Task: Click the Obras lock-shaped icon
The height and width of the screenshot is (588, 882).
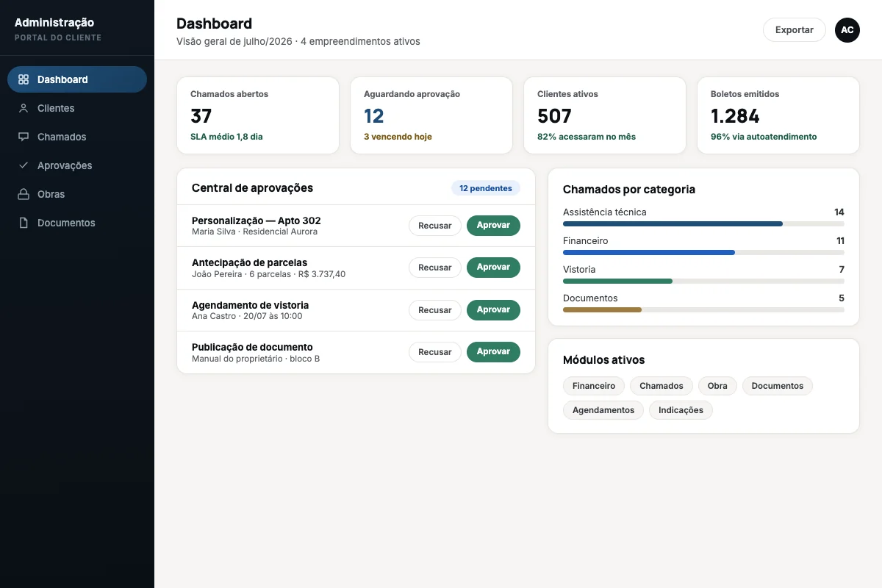Action: tap(24, 194)
